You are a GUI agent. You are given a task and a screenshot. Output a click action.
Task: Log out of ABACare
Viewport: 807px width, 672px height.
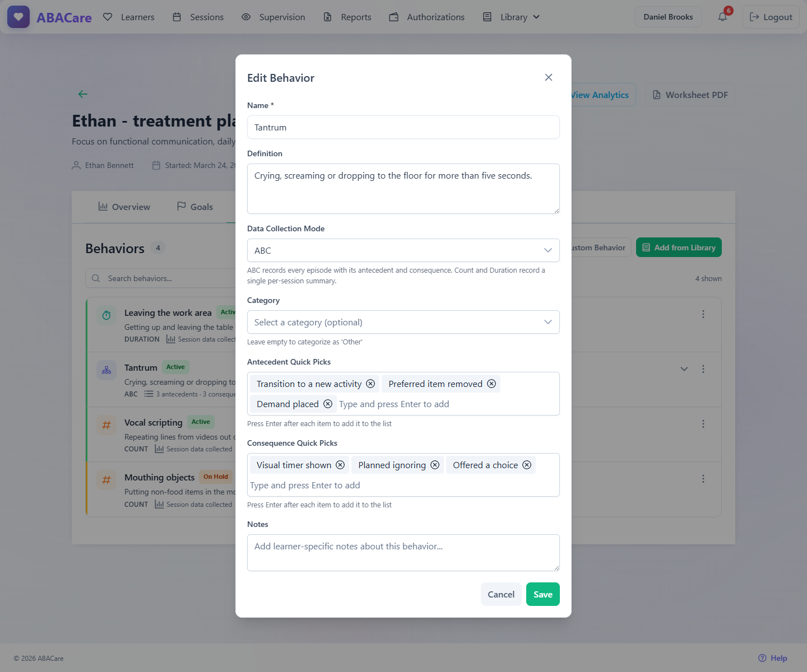(771, 17)
